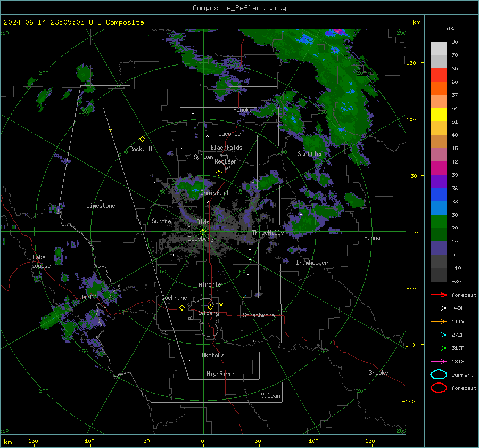Click the Brooks label
Viewport: 479px width, 448px height.
pyautogui.click(x=378, y=373)
